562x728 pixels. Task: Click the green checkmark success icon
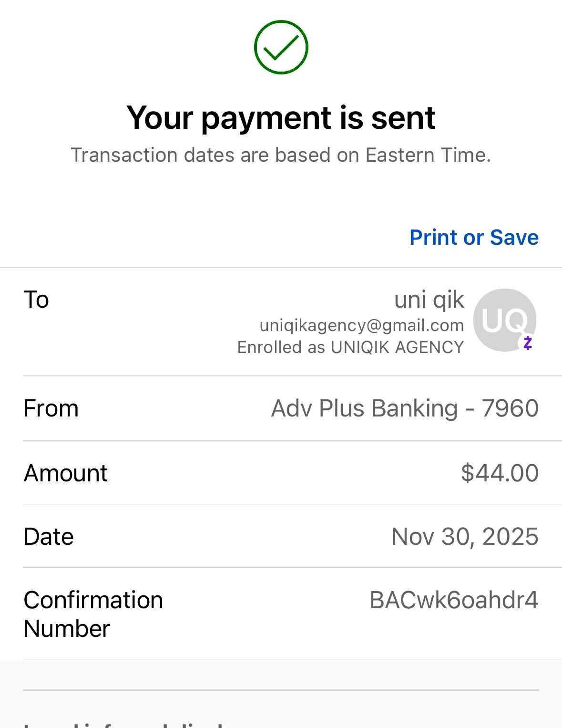(281, 47)
